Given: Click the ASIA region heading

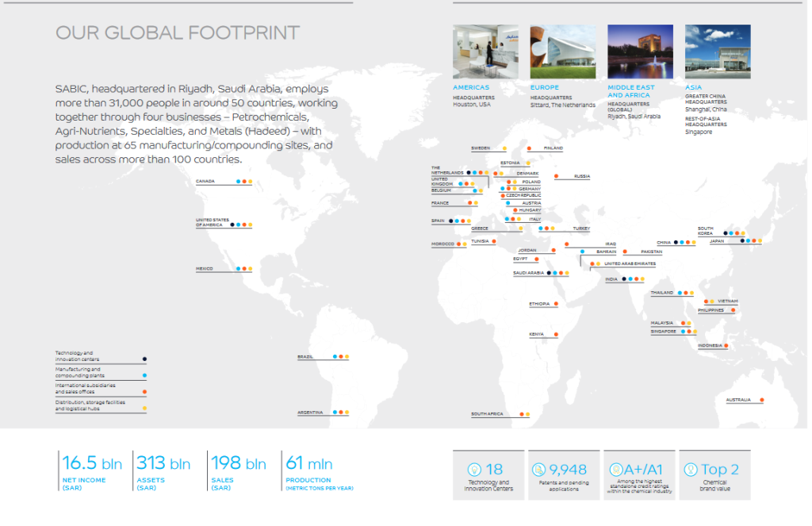Looking at the screenshot, I should pos(693,87).
